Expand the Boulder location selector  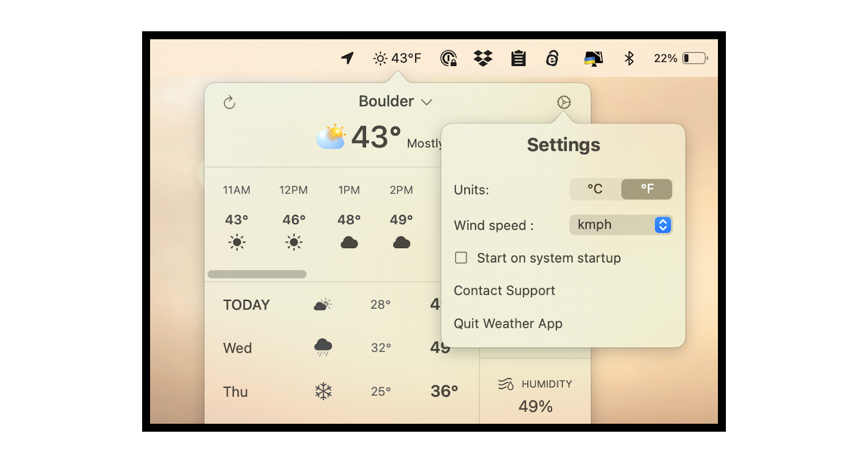pyautogui.click(x=396, y=101)
